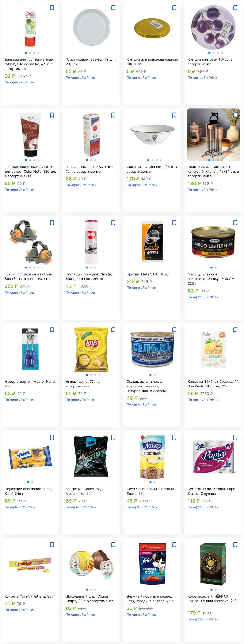This screenshot has height=644, width=244.
Task: Bookmark the Бальзам для губ product
Action: [52, 8]
